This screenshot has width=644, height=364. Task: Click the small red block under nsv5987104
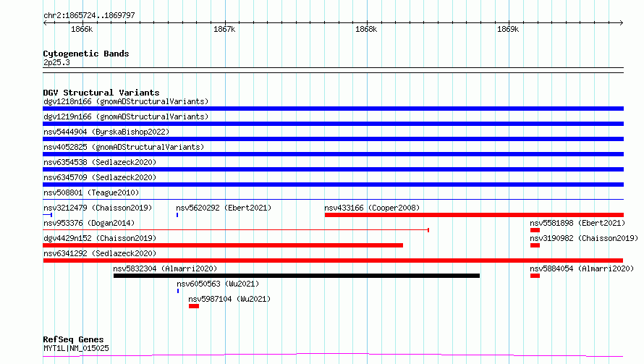pos(194,306)
